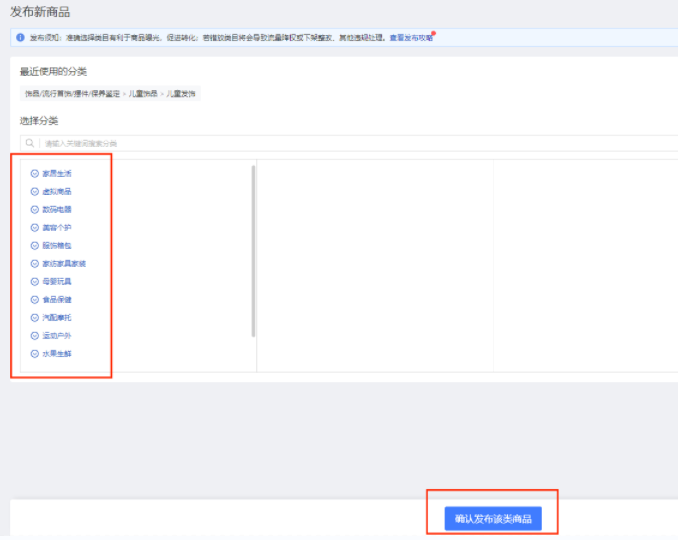Expand the 母婴玩具 category chevron

35,282
